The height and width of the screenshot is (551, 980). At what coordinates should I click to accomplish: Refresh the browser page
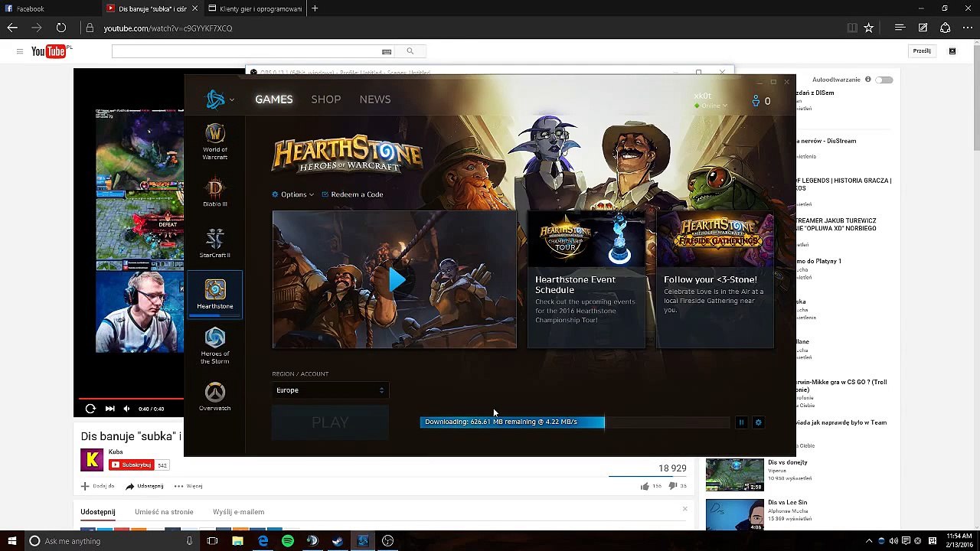pyautogui.click(x=60, y=28)
